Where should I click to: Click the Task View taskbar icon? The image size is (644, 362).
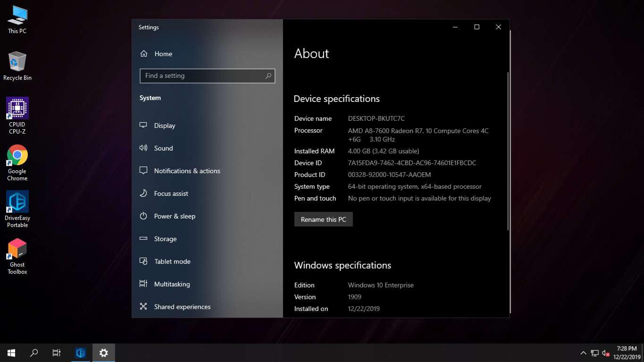click(57, 353)
